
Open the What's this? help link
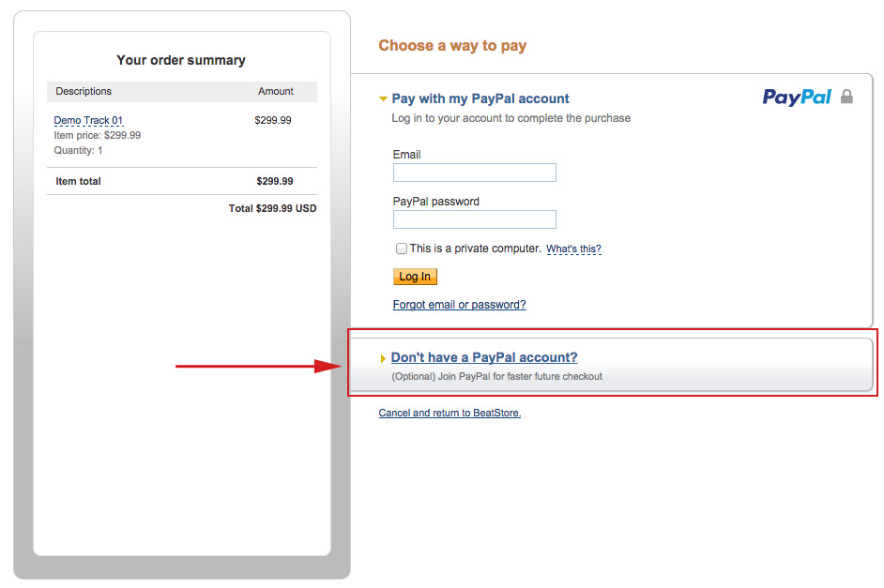(x=574, y=249)
